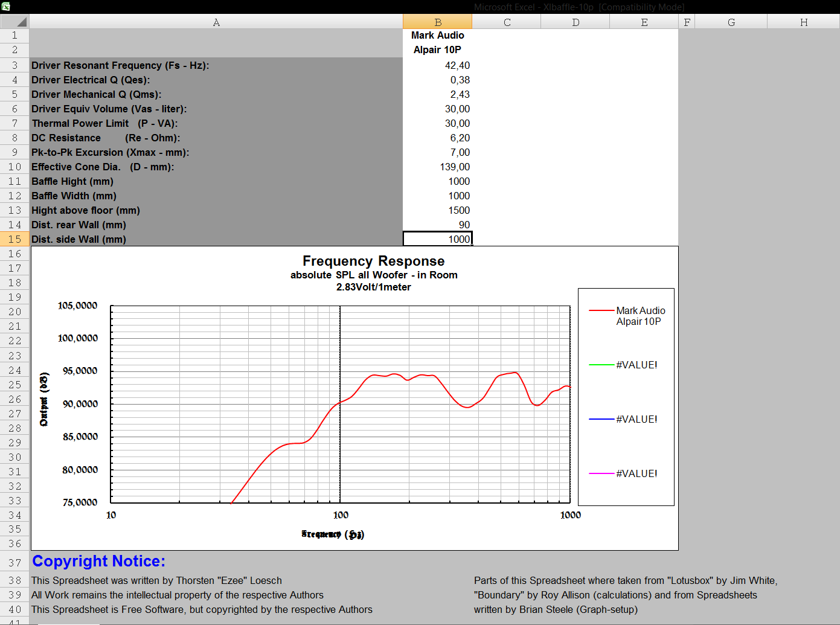840x625 pixels.
Task: Click the 100 x-axis label
Action: click(x=341, y=515)
